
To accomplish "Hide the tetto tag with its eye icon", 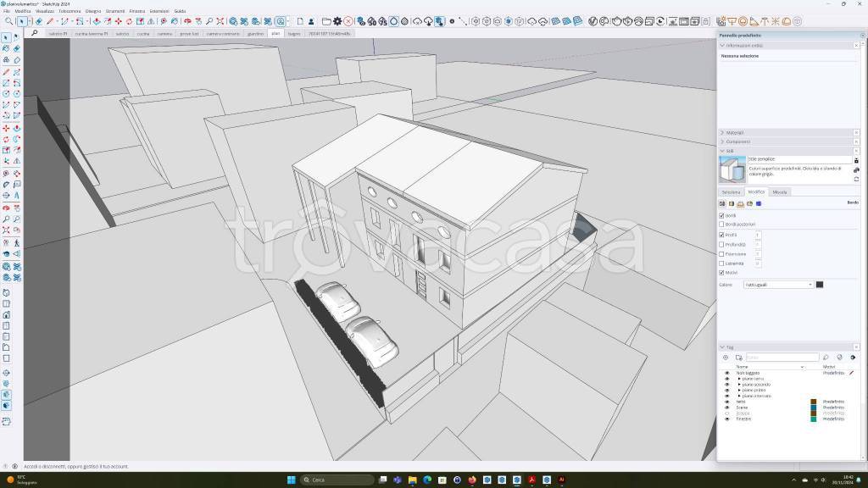I will point(726,402).
